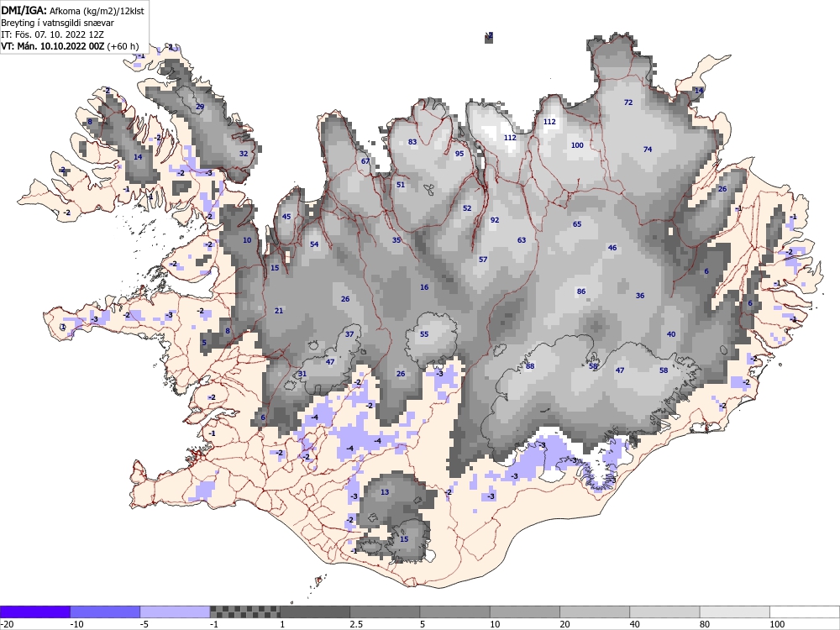Image resolution: width=840 pixels, height=630 pixels.
Task: Click the map value '35'
Action: point(396,240)
